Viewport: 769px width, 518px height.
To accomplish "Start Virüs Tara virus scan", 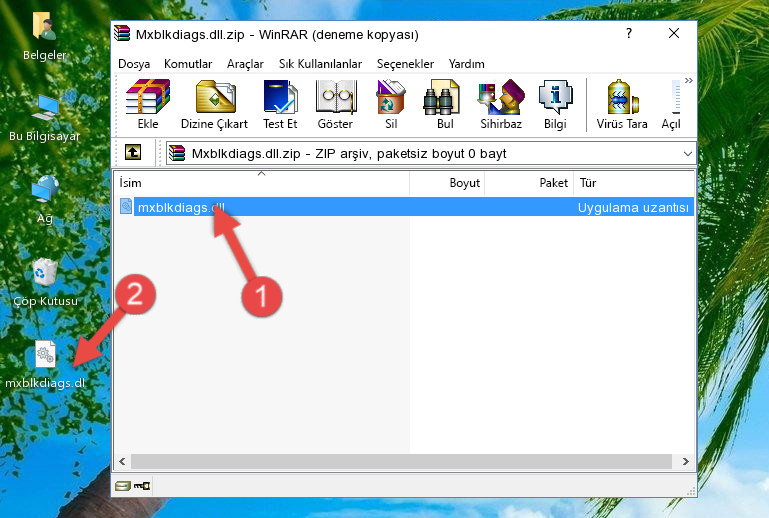I will pos(622,104).
